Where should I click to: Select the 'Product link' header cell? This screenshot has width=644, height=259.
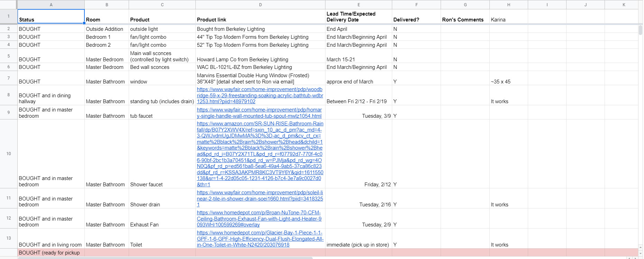click(260, 16)
